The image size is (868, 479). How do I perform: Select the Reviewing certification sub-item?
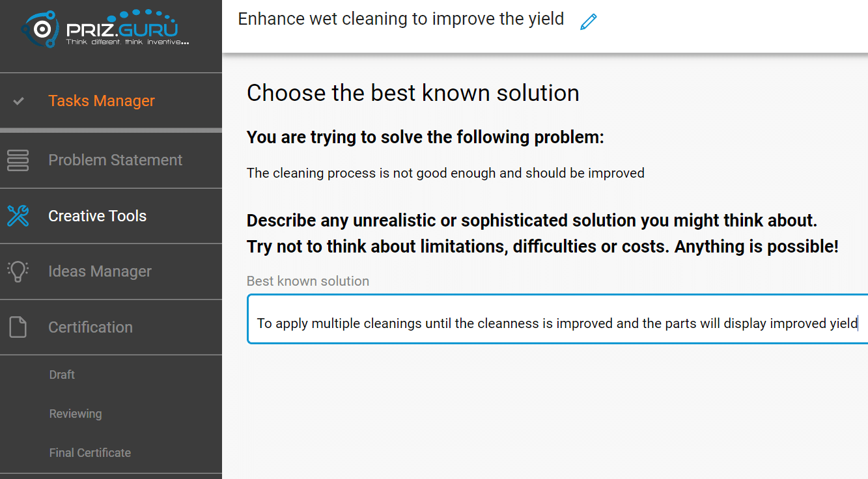[76, 414]
